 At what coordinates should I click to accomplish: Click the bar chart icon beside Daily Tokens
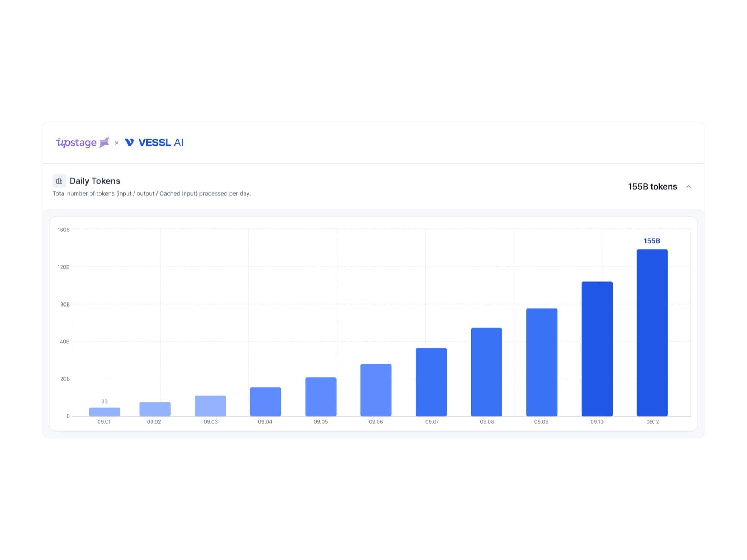point(59,181)
